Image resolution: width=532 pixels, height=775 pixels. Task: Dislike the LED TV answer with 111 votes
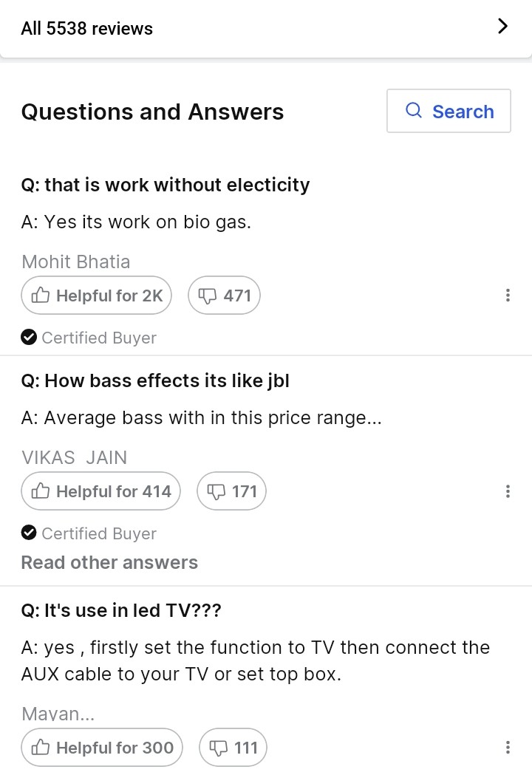pyautogui.click(x=233, y=748)
